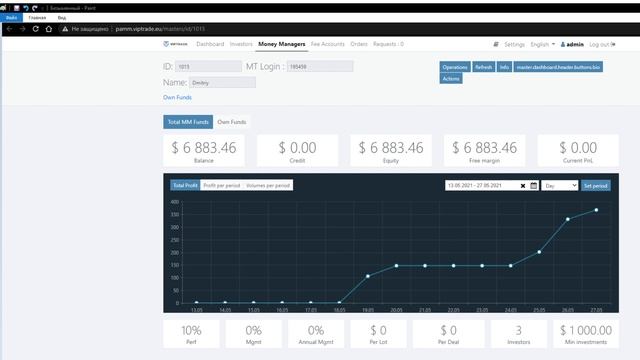Click the ID input field
The width and height of the screenshot is (640, 360).
(x=209, y=67)
